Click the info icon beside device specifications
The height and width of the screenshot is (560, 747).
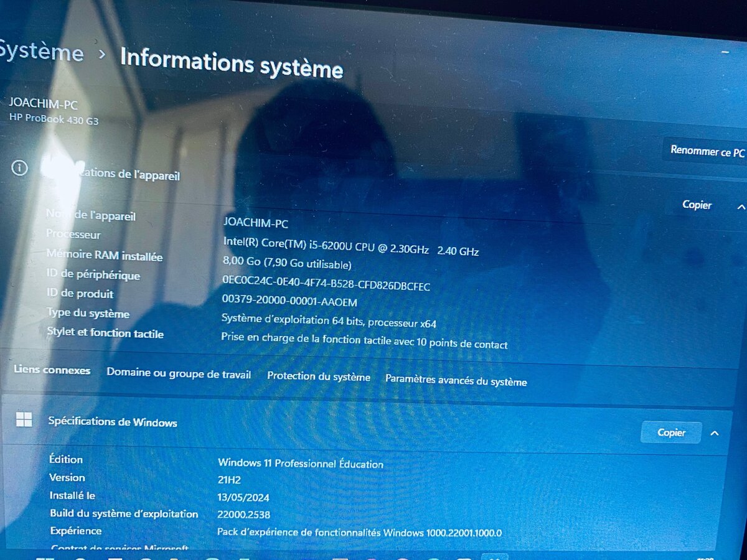click(x=20, y=169)
